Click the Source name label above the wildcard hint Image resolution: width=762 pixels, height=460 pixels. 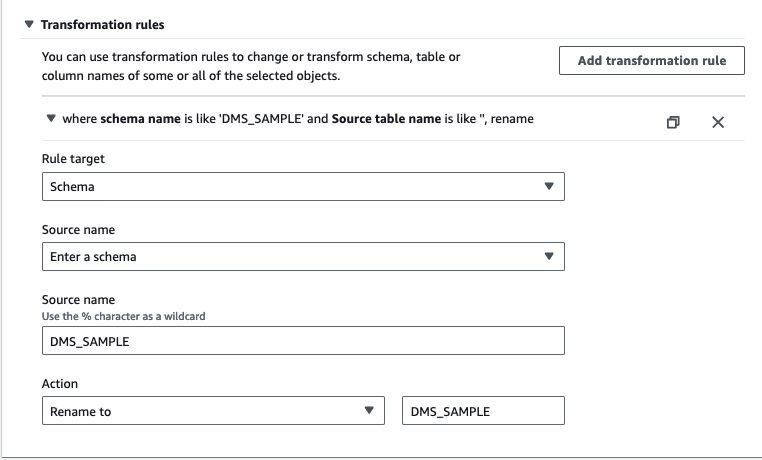click(x=78, y=300)
